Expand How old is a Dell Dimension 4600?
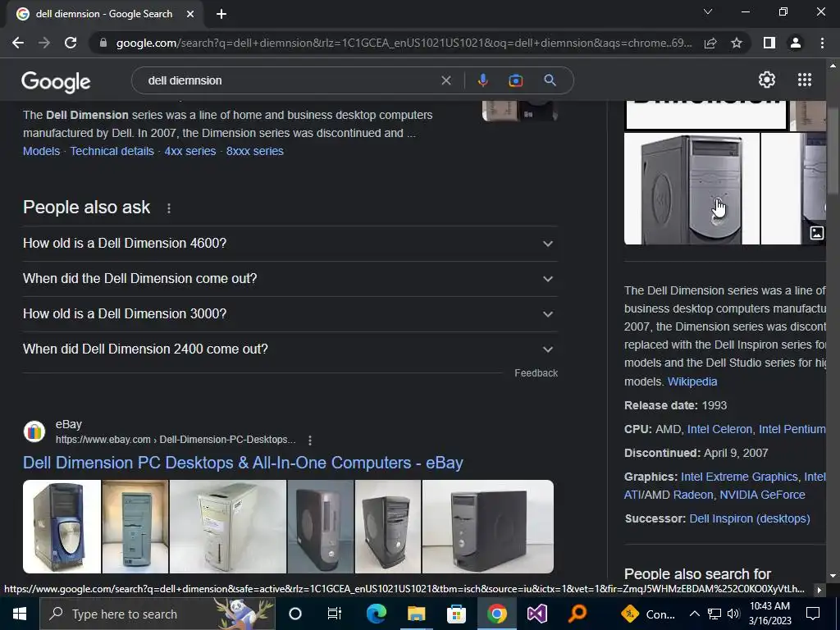The image size is (840, 630). coord(290,243)
